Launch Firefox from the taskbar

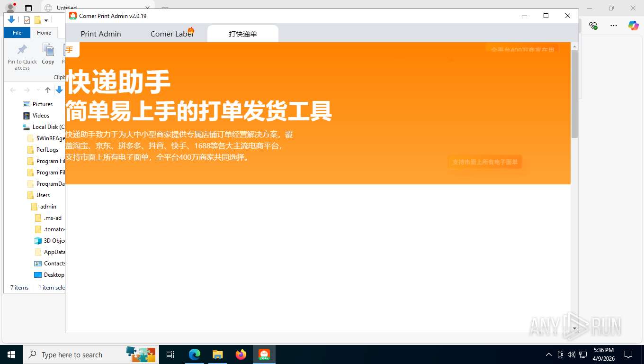click(x=241, y=355)
